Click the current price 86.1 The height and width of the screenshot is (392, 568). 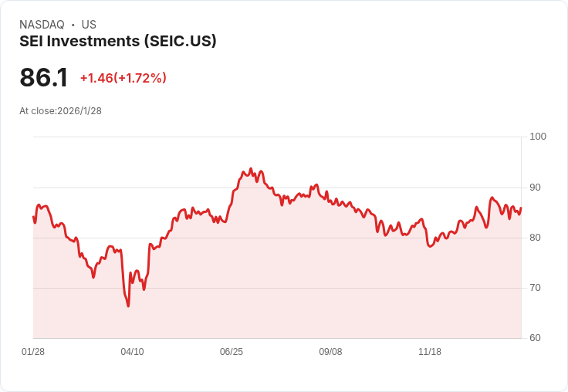click(x=44, y=78)
